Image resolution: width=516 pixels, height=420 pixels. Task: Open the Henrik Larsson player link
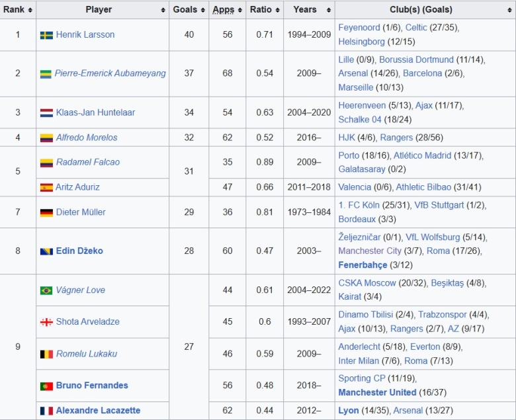coord(85,34)
